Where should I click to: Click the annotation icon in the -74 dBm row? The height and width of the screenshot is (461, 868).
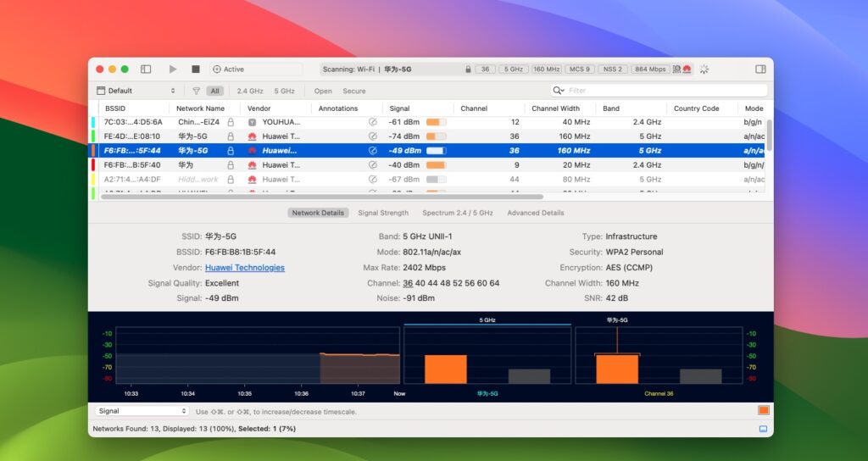point(373,136)
